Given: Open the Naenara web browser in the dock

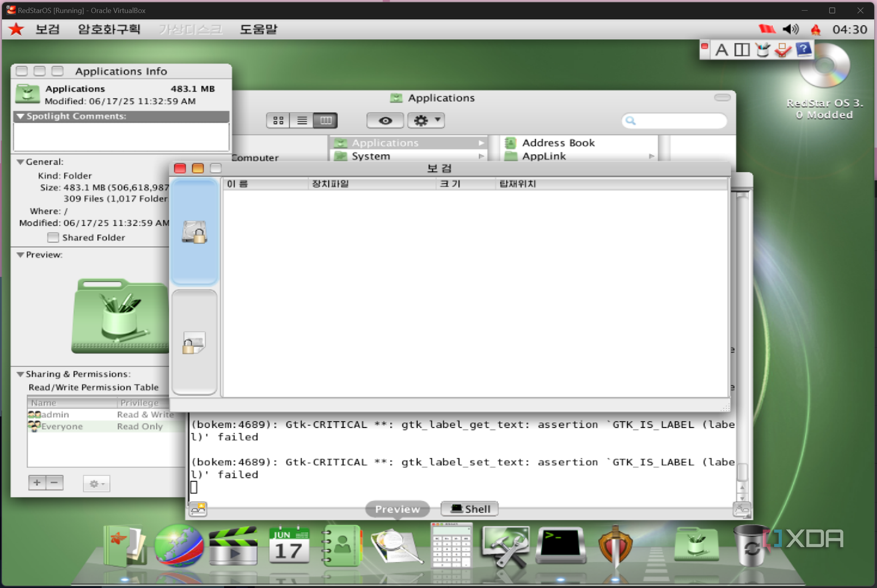Looking at the screenshot, I should coord(179,546).
